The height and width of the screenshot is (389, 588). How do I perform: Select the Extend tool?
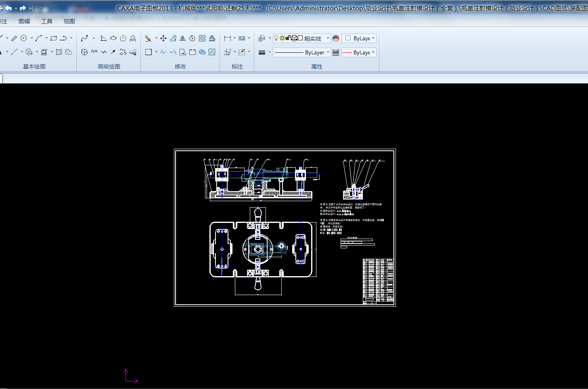(x=173, y=52)
